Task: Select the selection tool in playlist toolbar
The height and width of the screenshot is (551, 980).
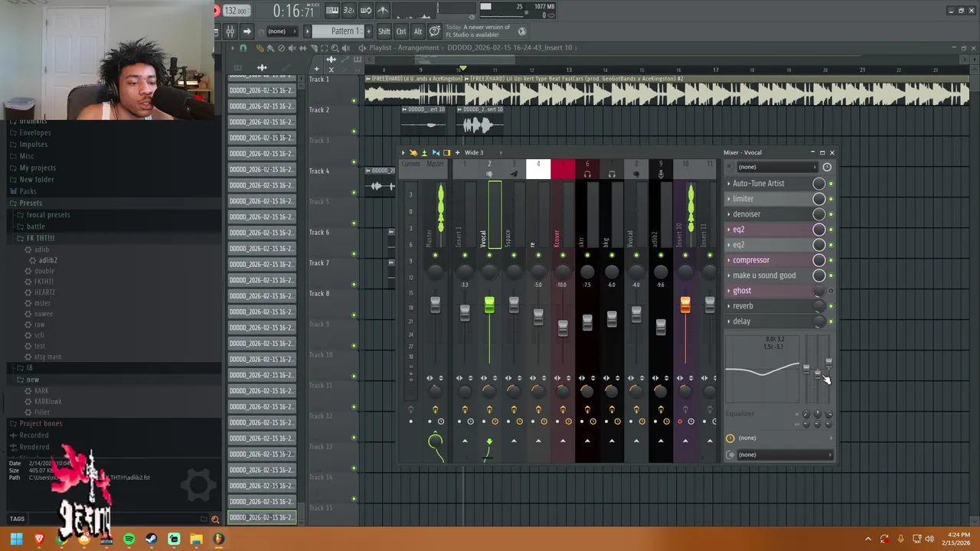Action: (324, 47)
